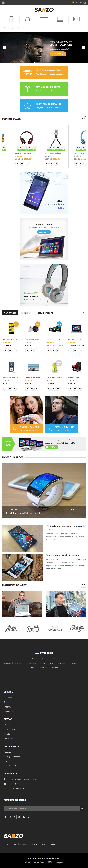The width and height of the screenshot is (88, 868).
Task: Select the headphones category icon
Action: (x=28, y=19)
